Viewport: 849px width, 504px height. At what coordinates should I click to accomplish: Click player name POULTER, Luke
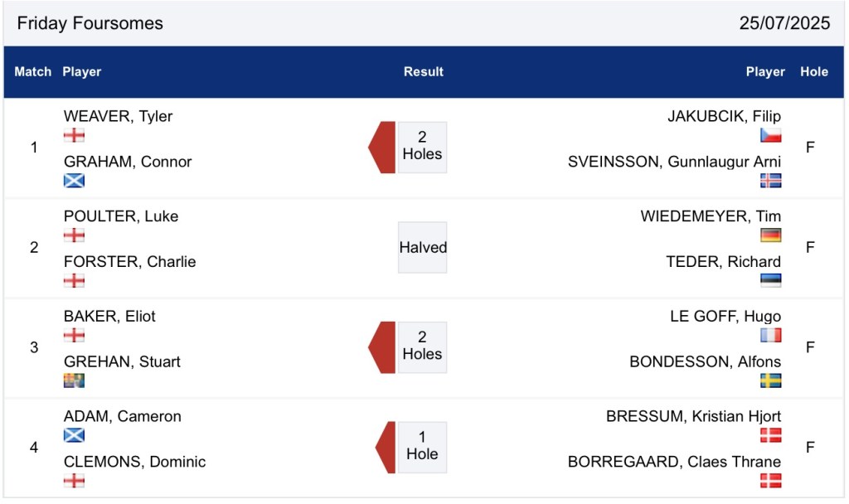(121, 216)
